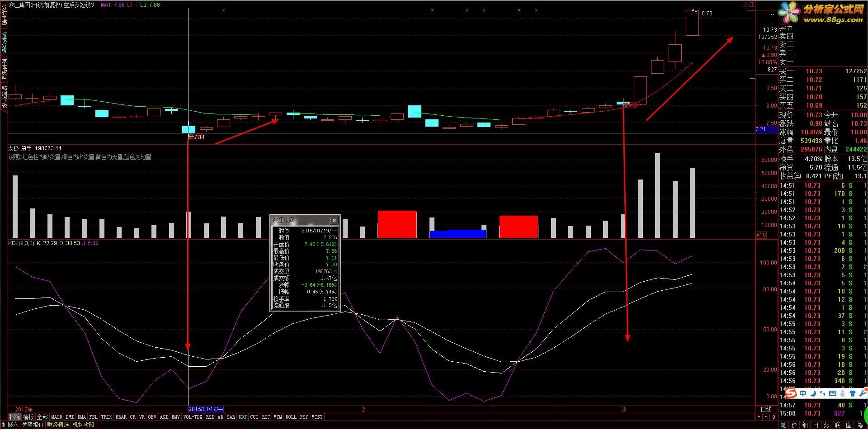Screen dimensions: 868x430
Task: Select the CCI indicator
Action: (254, 417)
